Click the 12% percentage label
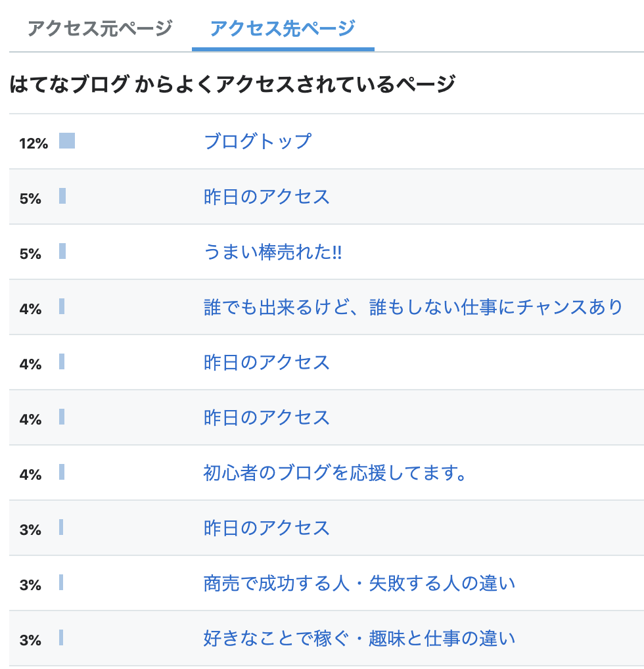The width and height of the screenshot is (644, 669). (x=34, y=143)
